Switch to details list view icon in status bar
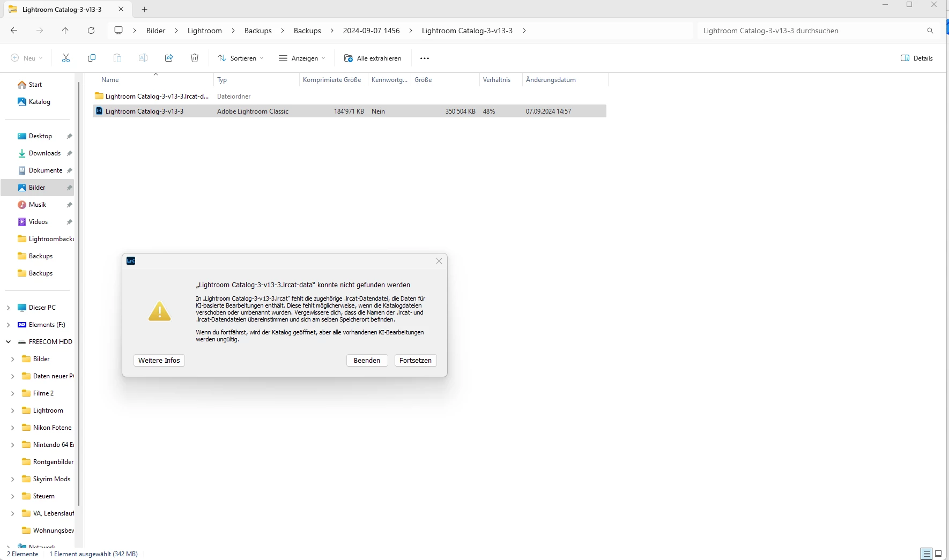Image resolution: width=949 pixels, height=560 pixels. click(x=926, y=554)
